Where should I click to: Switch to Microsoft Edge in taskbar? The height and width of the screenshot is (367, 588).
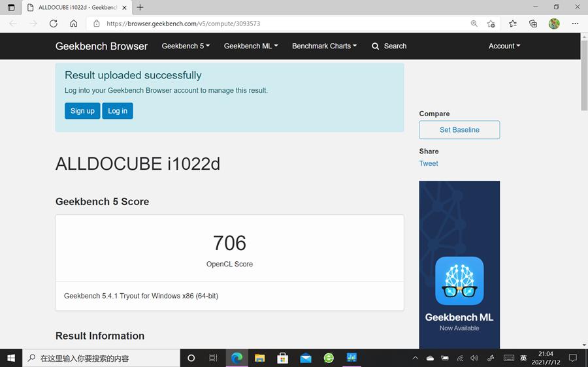pyautogui.click(x=237, y=358)
